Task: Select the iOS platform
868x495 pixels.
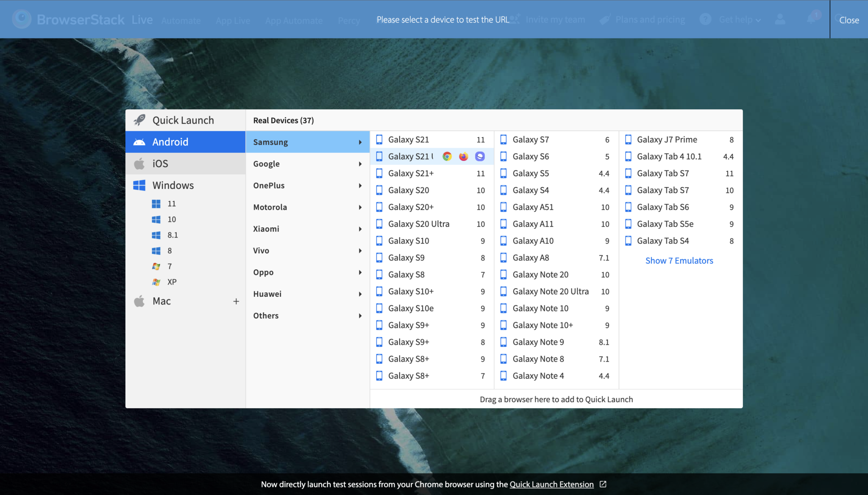Action: pos(159,163)
